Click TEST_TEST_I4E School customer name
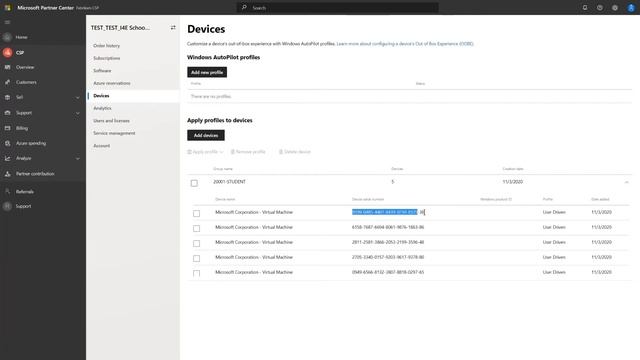640x360 pixels. pyautogui.click(x=120, y=28)
